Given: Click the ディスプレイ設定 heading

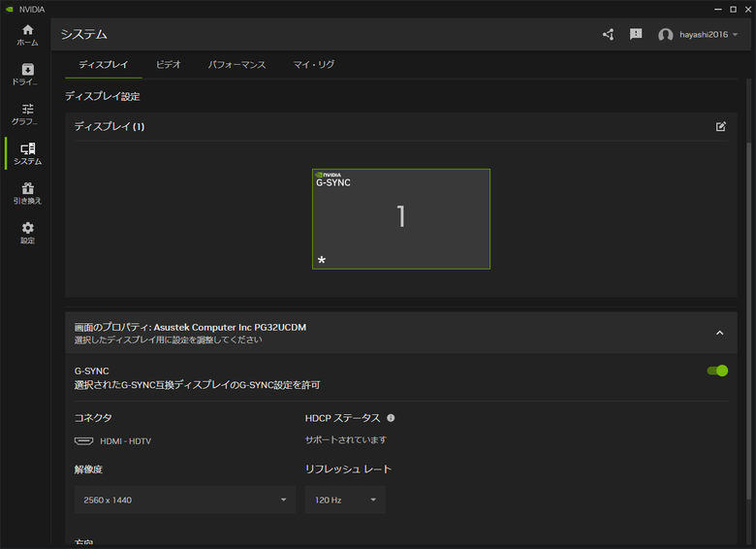Looking at the screenshot, I should point(103,96).
